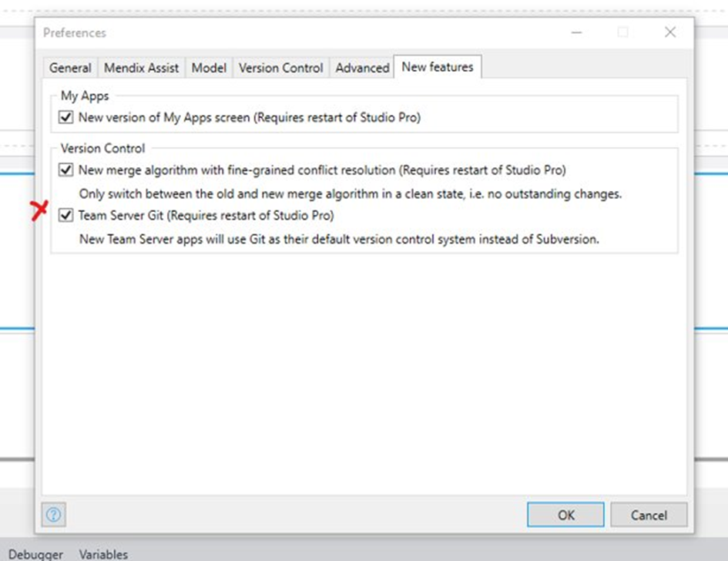728x561 pixels.
Task: Go to the Version Control tab
Action: click(x=281, y=68)
